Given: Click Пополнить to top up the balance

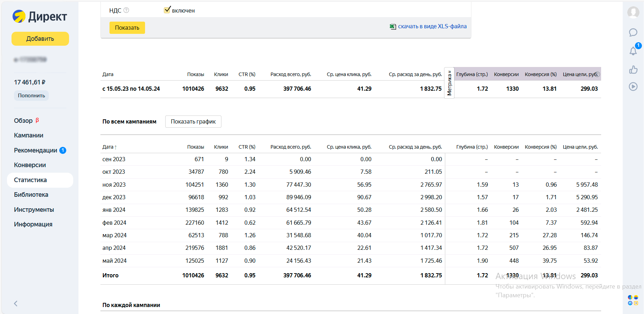Looking at the screenshot, I should click(31, 96).
